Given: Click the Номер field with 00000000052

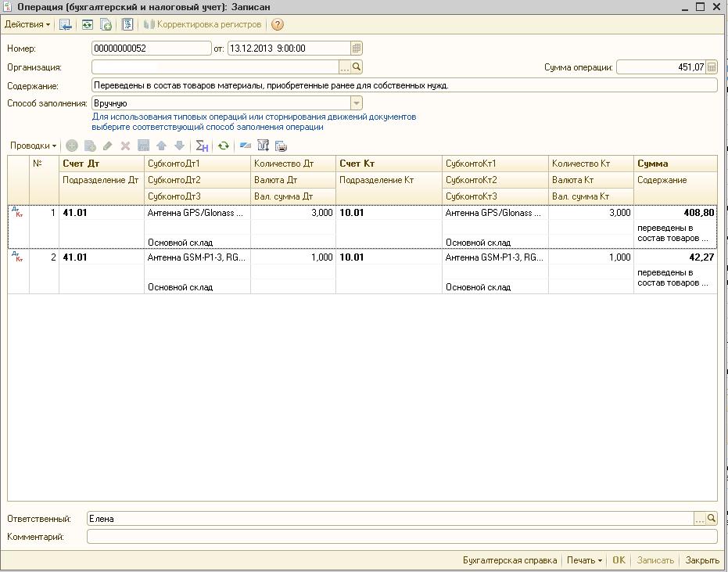Looking at the screenshot, I should 152,48.
